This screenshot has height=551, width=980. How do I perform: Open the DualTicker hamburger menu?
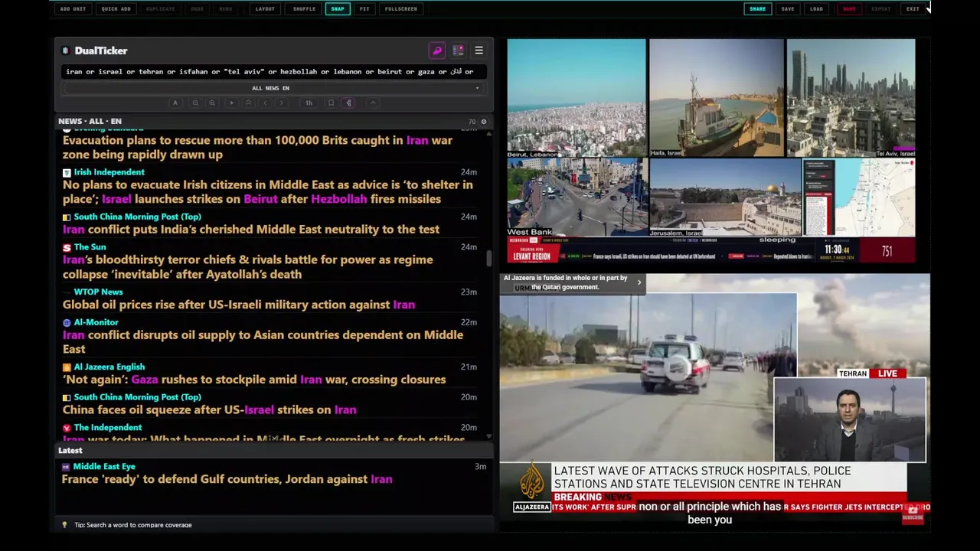coord(479,51)
